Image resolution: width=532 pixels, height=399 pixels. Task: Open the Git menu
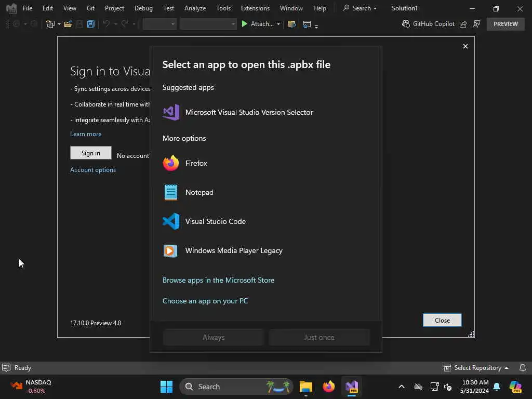(90, 8)
